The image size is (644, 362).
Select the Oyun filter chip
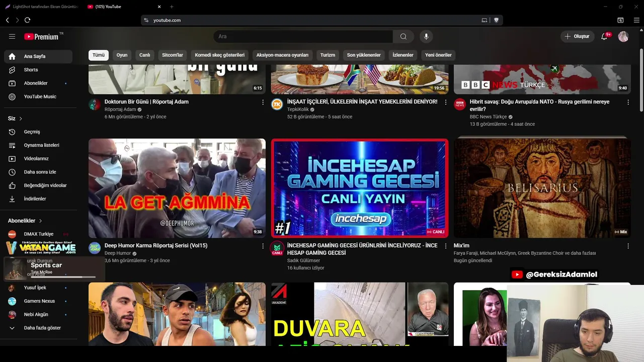point(122,55)
